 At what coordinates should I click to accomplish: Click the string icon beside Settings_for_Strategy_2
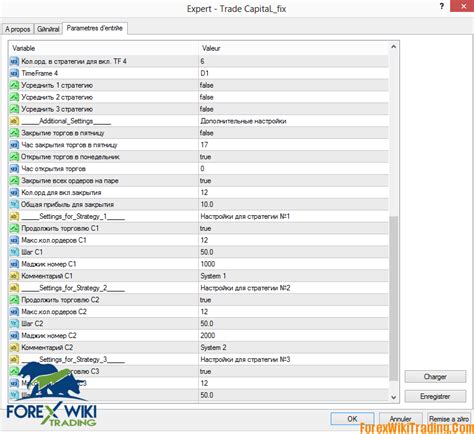14,288
